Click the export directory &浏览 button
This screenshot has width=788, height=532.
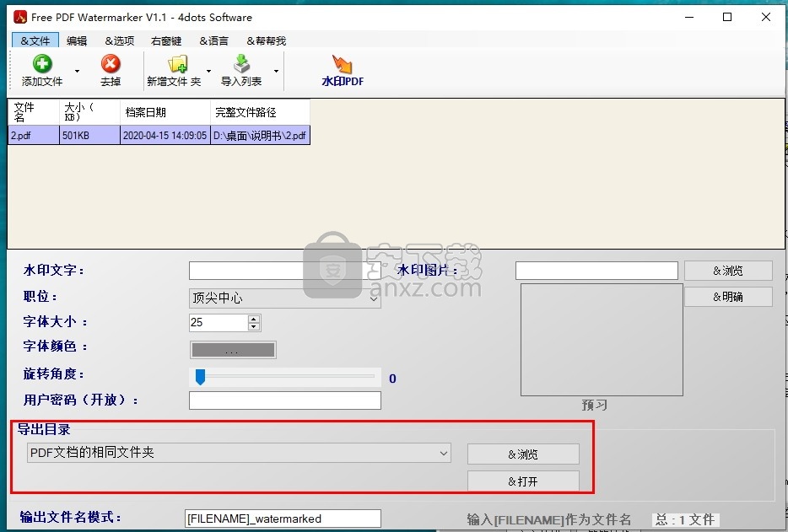523,454
